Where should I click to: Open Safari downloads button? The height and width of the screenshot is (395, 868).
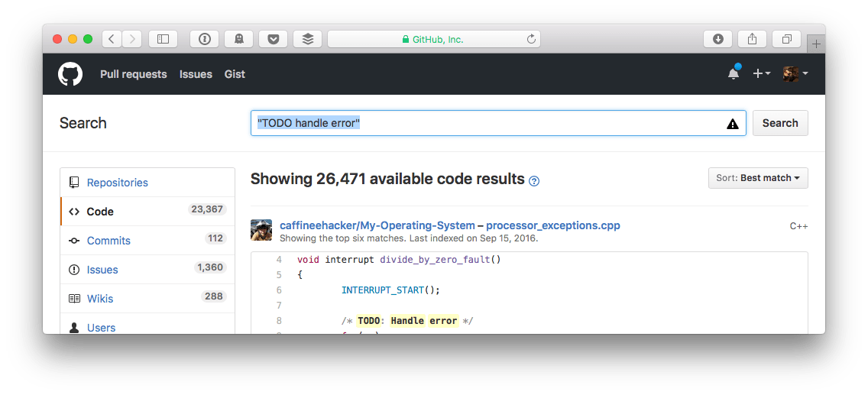pos(718,39)
